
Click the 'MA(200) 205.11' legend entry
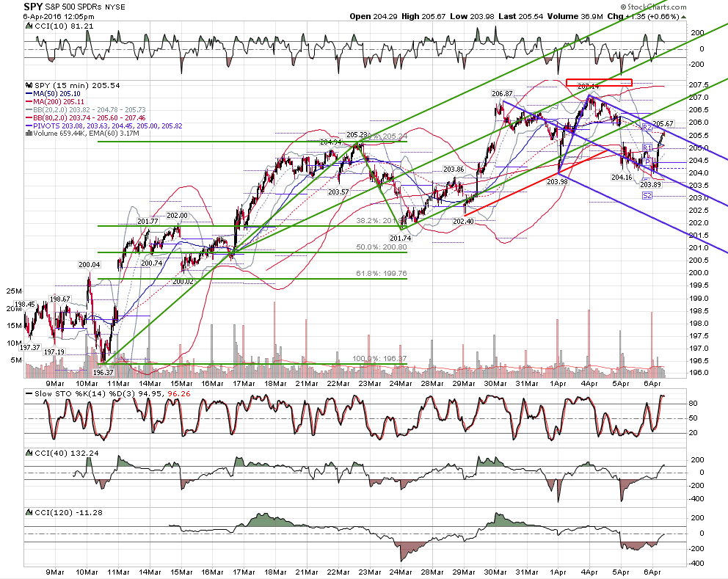59,102
